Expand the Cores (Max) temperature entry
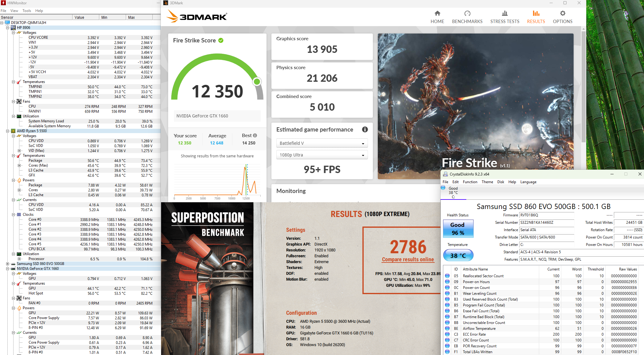 (x=19, y=165)
